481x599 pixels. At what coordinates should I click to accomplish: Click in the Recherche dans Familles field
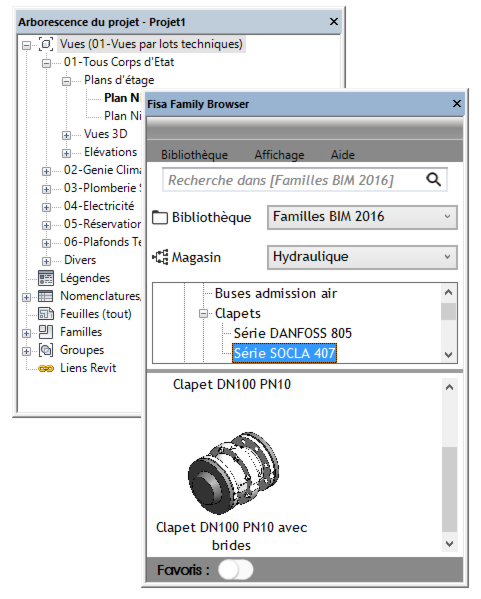click(x=294, y=180)
